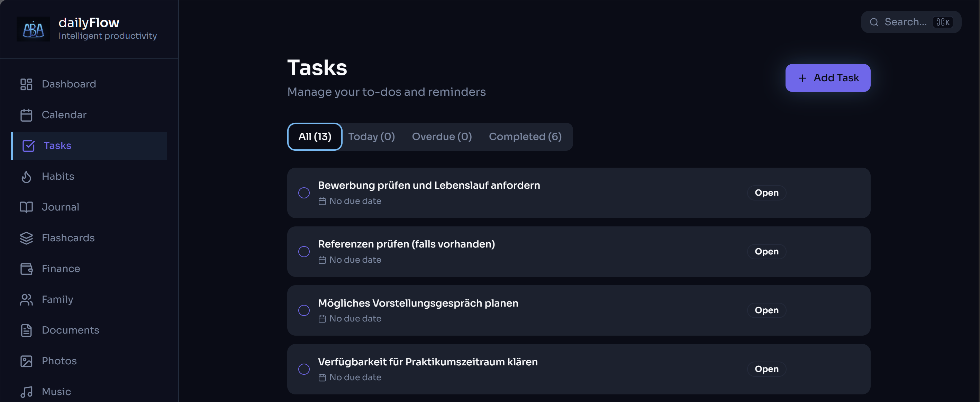Viewport: 980px width, 402px height.
Task: Click No due date under Bewerbung prüfen
Action: pyautogui.click(x=355, y=202)
